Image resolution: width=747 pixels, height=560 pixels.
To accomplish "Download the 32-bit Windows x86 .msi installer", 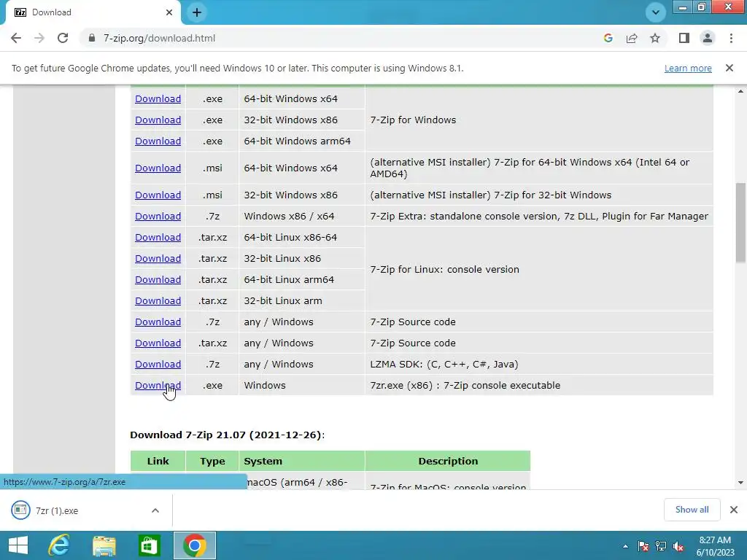I will click(158, 195).
